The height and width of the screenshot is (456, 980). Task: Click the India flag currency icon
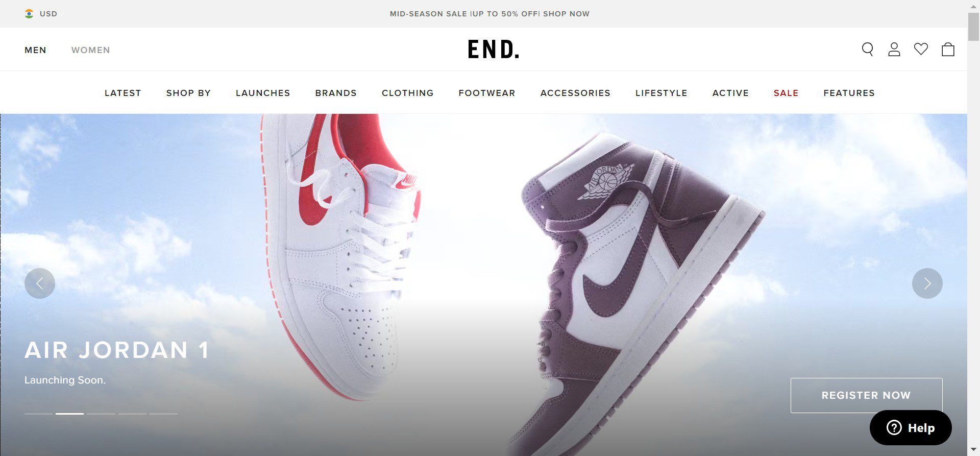click(x=29, y=14)
